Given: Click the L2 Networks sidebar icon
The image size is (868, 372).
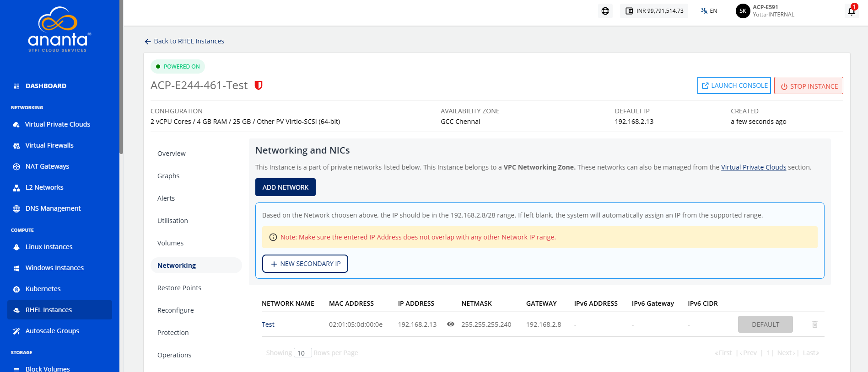Looking at the screenshot, I should point(16,188).
